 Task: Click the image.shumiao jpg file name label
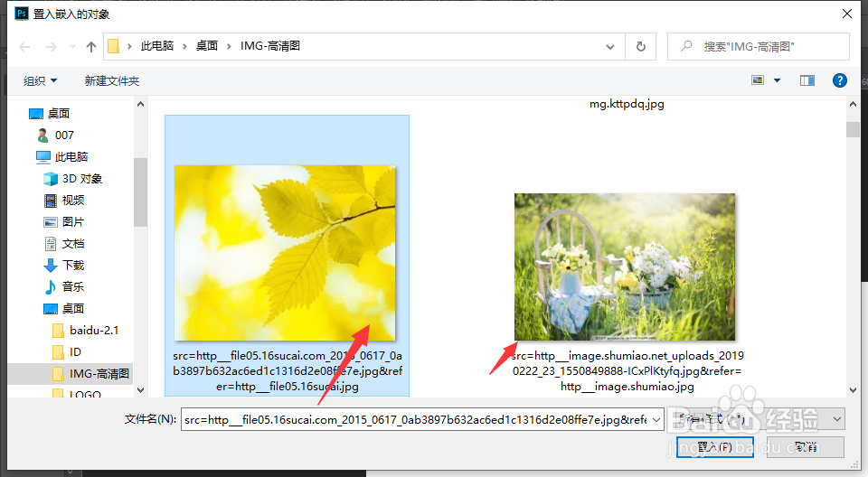627,370
